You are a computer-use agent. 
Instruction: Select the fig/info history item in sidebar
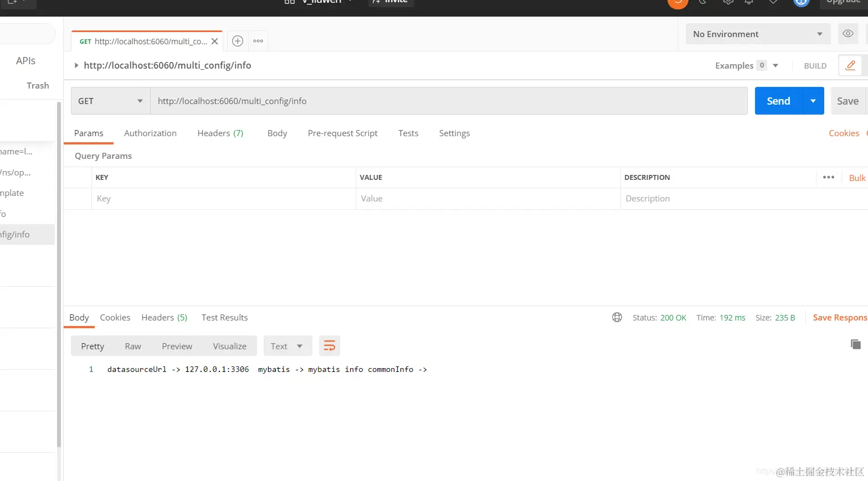[x=27, y=235]
